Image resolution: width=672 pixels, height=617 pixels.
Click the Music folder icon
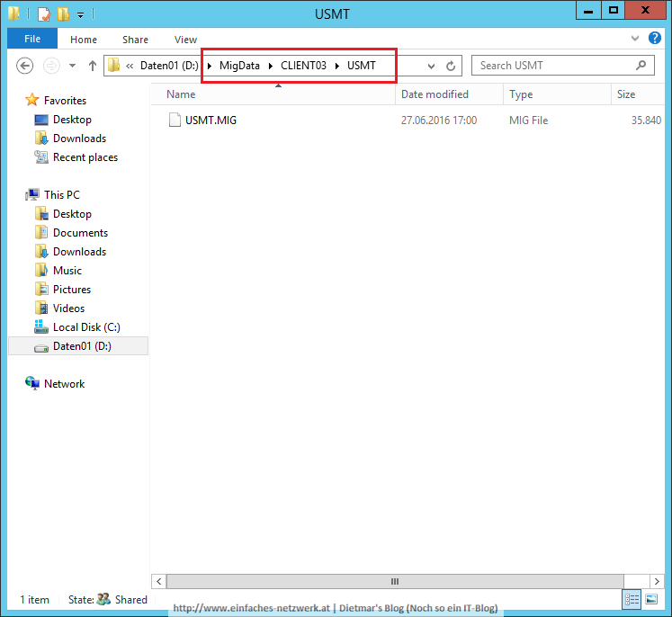41,270
